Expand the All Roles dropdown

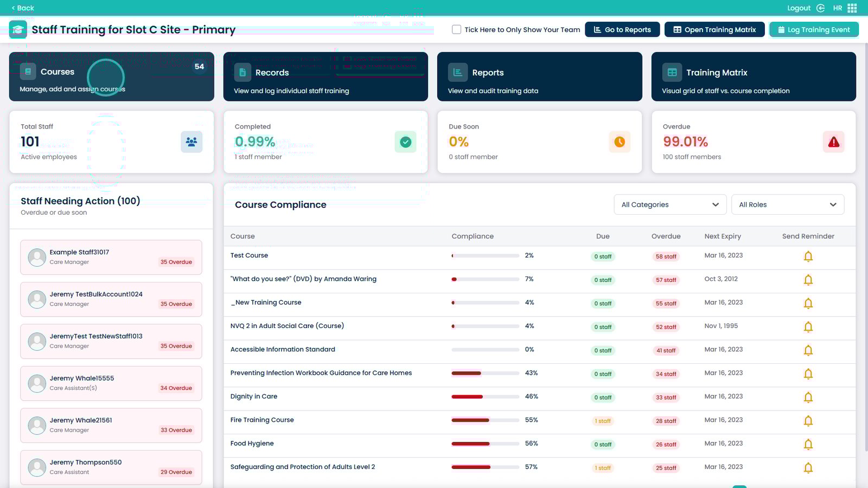click(787, 204)
